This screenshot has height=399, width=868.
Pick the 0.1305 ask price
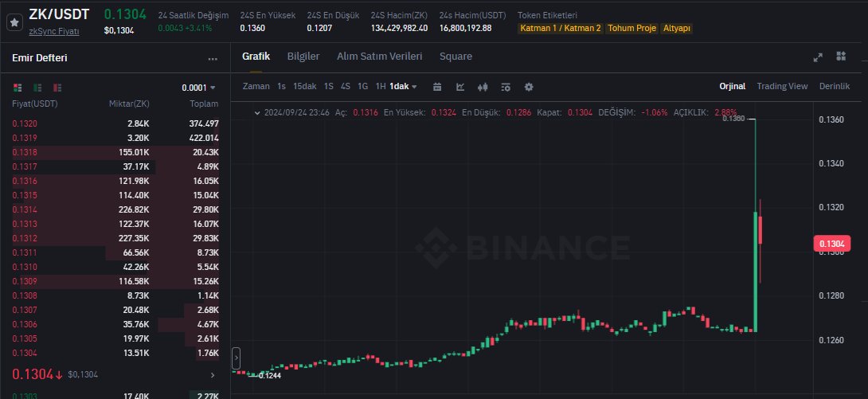tap(115, 338)
